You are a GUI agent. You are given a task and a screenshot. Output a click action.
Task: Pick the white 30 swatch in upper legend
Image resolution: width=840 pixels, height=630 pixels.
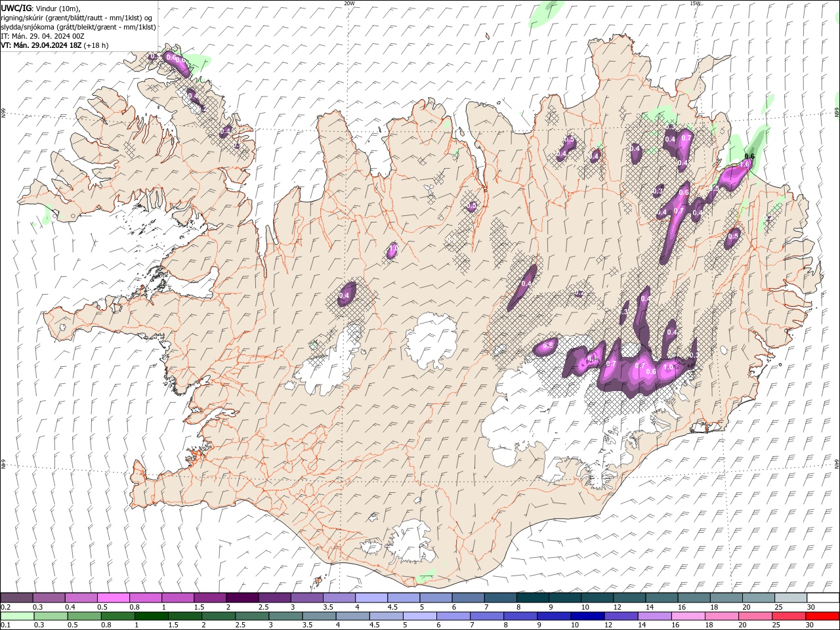pyautogui.click(x=823, y=598)
